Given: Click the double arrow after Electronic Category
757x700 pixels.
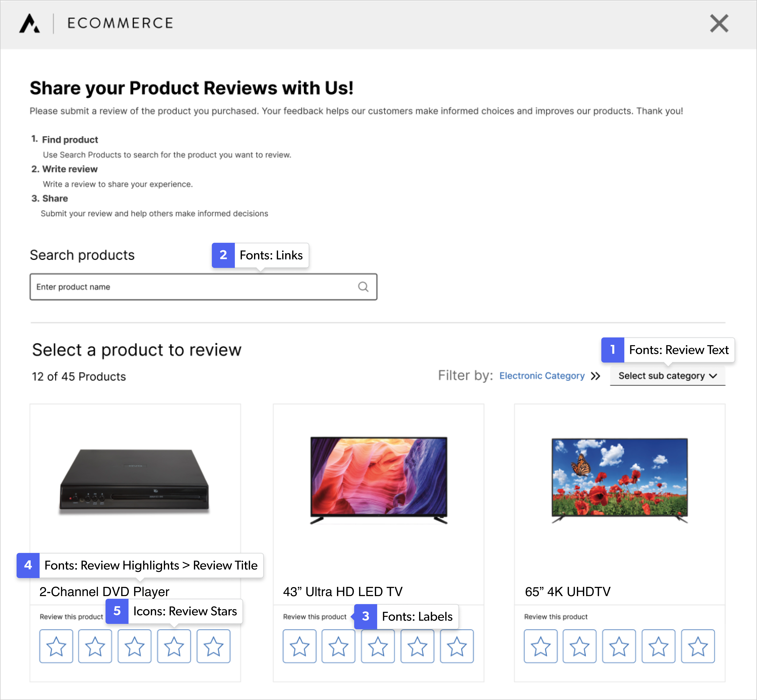Looking at the screenshot, I should (596, 376).
